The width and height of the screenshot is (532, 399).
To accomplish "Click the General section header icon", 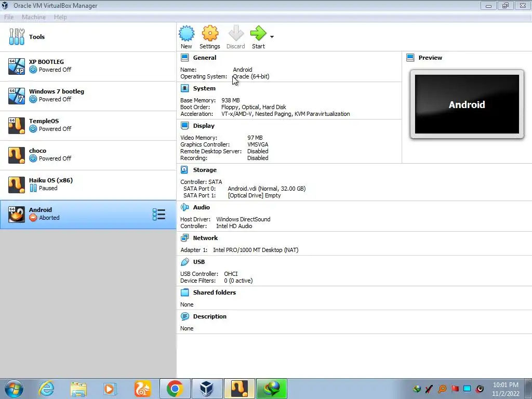I will tap(184, 58).
